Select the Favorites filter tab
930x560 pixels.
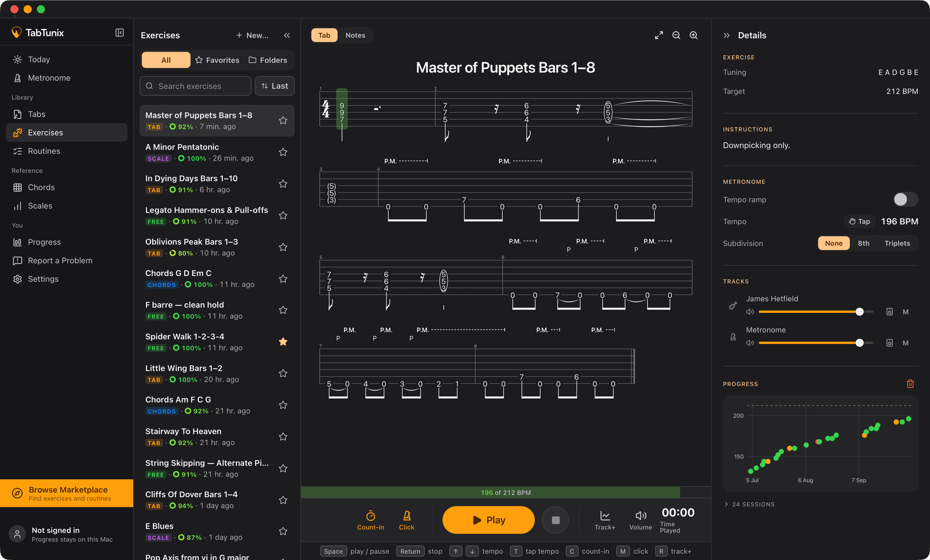pos(217,60)
